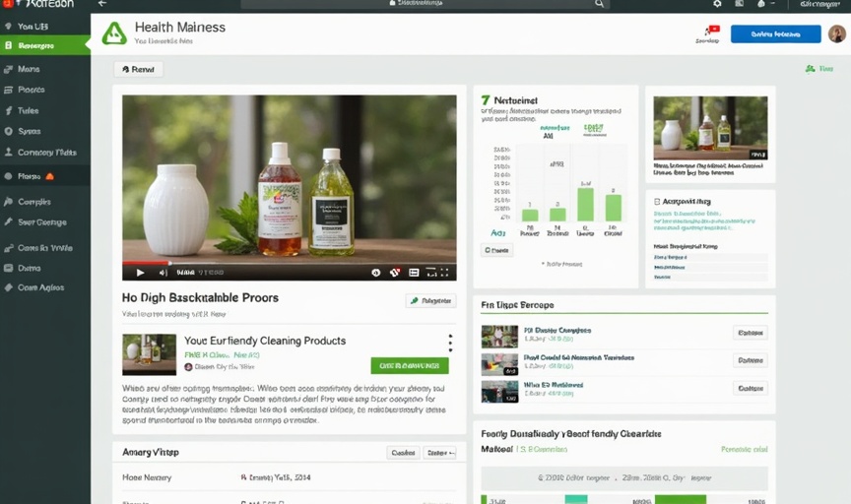Screen dimensions: 851x504
Task: Select the Durno icon in the sidebar
Action: coord(9,268)
